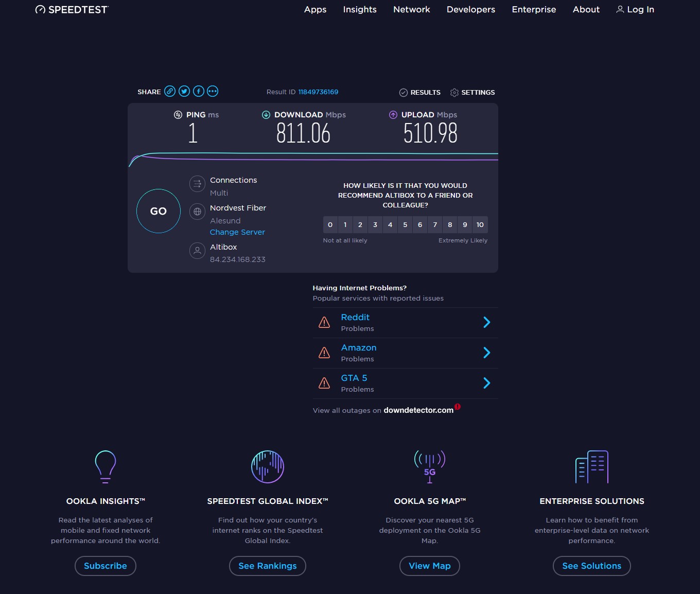The width and height of the screenshot is (700, 594).
Task: Open more share options ellipsis icon
Action: tap(213, 92)
